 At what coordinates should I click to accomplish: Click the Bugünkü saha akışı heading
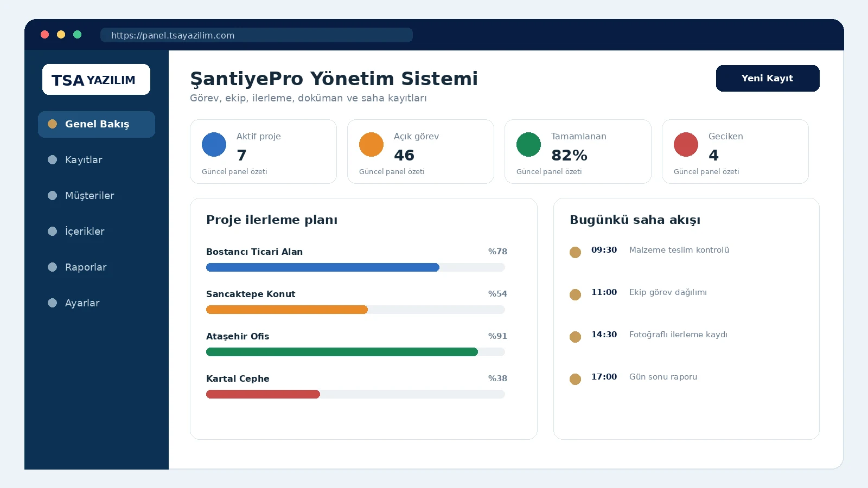pos(635,220)
